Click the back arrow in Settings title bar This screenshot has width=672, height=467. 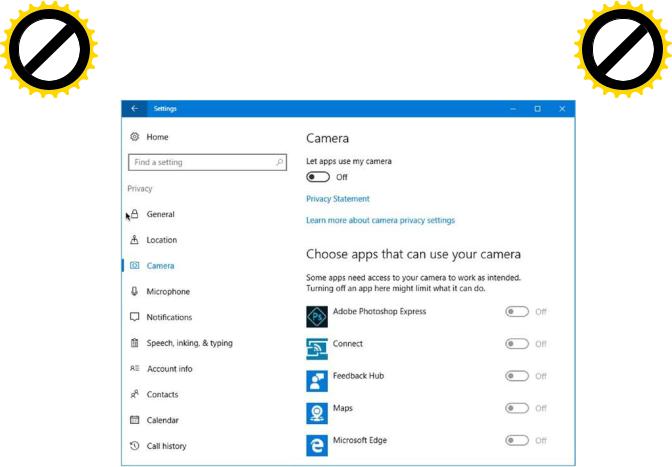pos(135,109)
